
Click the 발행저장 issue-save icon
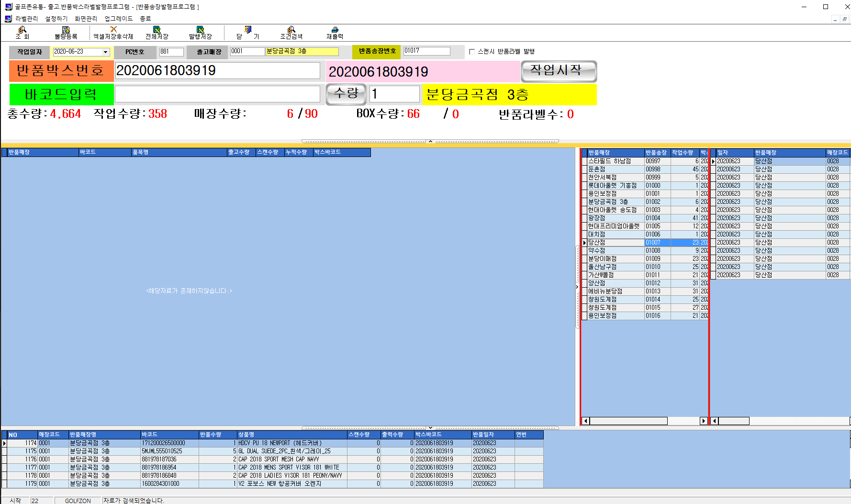200,30
